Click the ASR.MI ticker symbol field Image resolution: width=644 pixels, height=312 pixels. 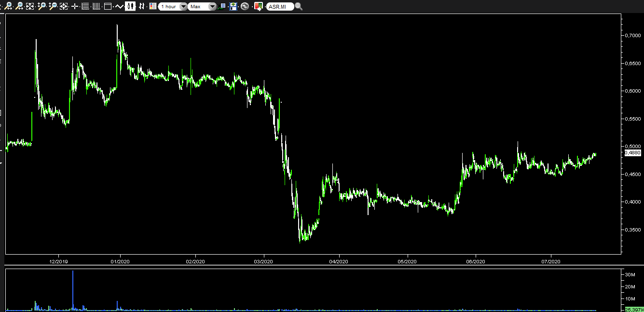(280, 6)
